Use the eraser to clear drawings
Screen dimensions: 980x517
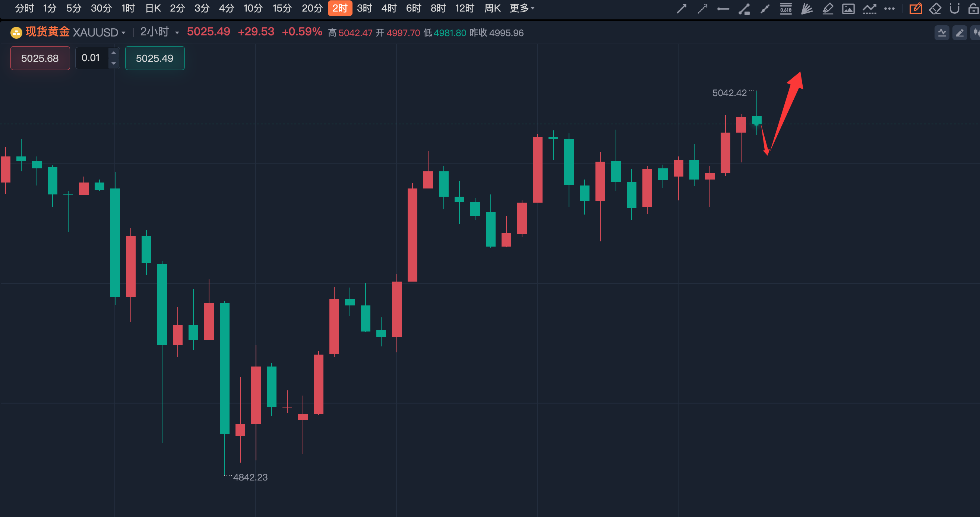(x=935, y=8)
